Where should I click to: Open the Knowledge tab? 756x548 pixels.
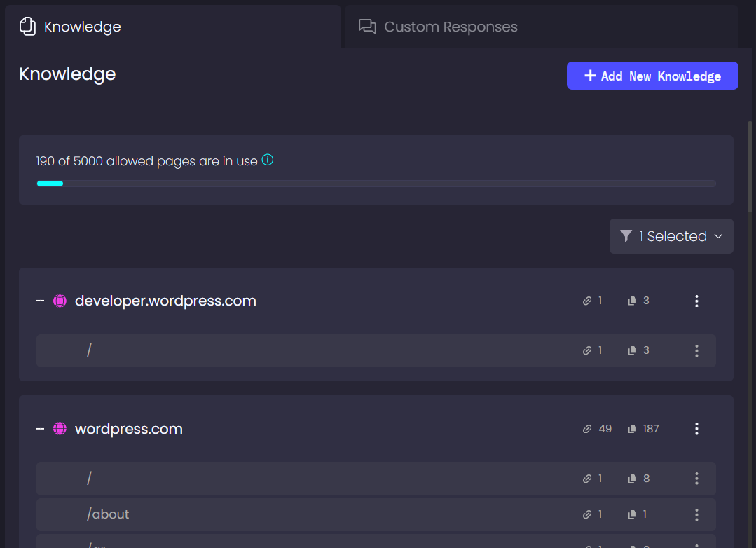(x=172, y=27)
